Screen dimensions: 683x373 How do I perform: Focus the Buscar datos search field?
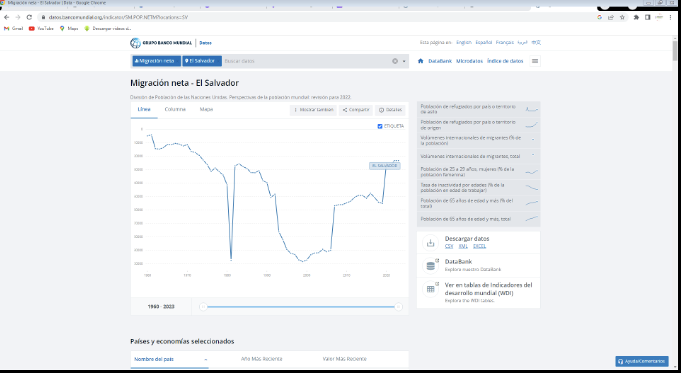pyautogui.click(x=306, y=61)
